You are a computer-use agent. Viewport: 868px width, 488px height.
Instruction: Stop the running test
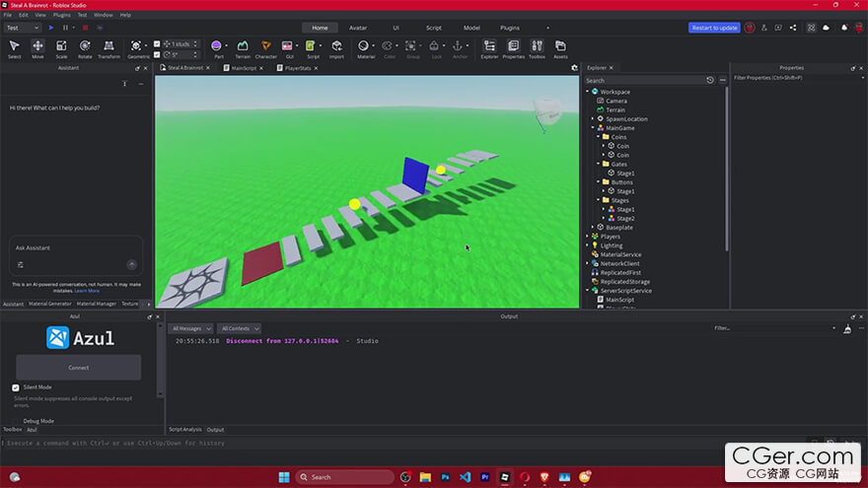pos(85,28)
